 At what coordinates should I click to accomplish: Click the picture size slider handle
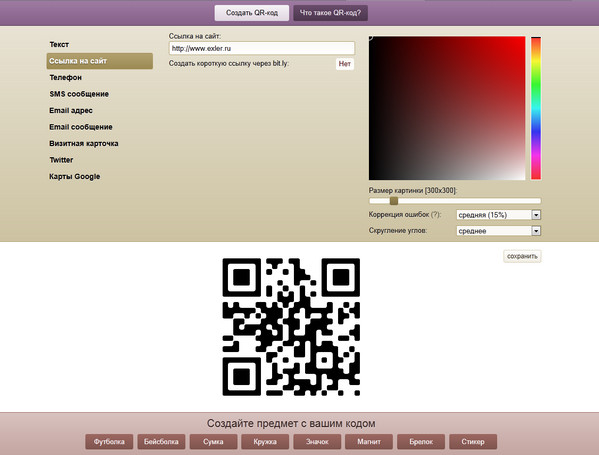pyautogui.click(x=394, y=201)
